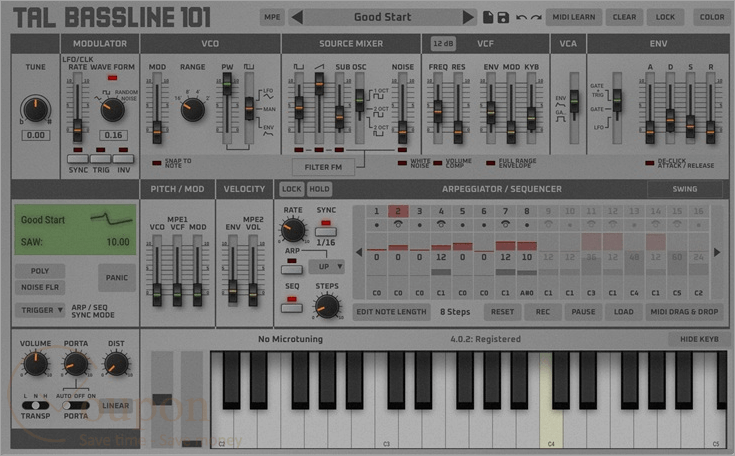Toggle the SEQ on/off button
Viewport: 735px width, 456px height.
[x=292, y=308]
